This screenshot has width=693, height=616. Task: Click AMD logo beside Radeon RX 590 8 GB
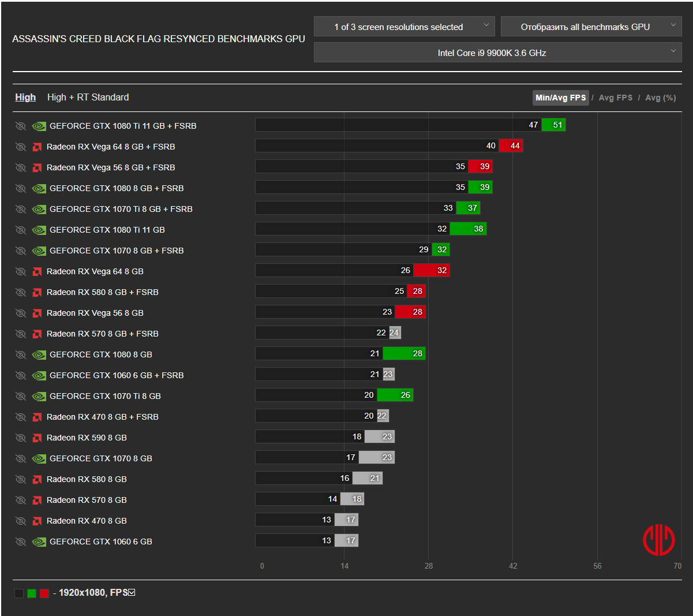point(37,438)
